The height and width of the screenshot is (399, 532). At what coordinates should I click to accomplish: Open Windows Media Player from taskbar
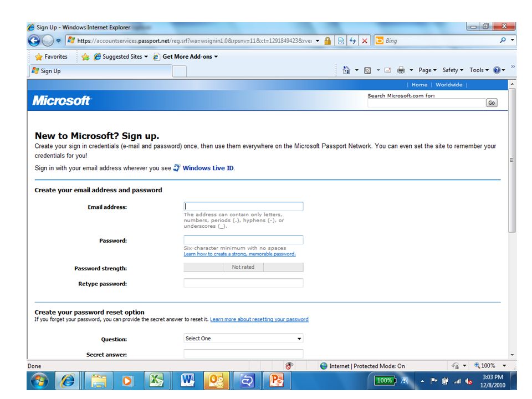click(x=127, y=381)
